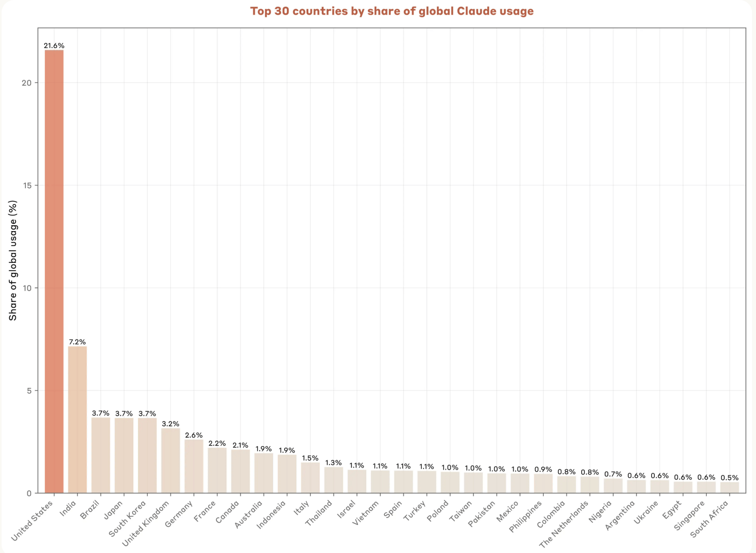This screenshot has width=756, height=553.
Task: Click the chart title text
Action: (391, 11)
